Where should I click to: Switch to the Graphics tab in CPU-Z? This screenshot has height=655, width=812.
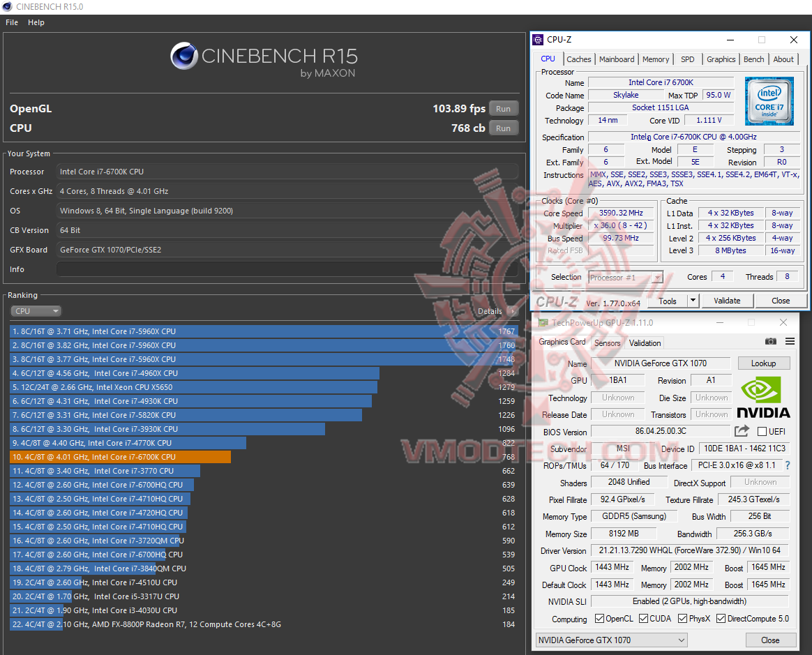point(721,59)
